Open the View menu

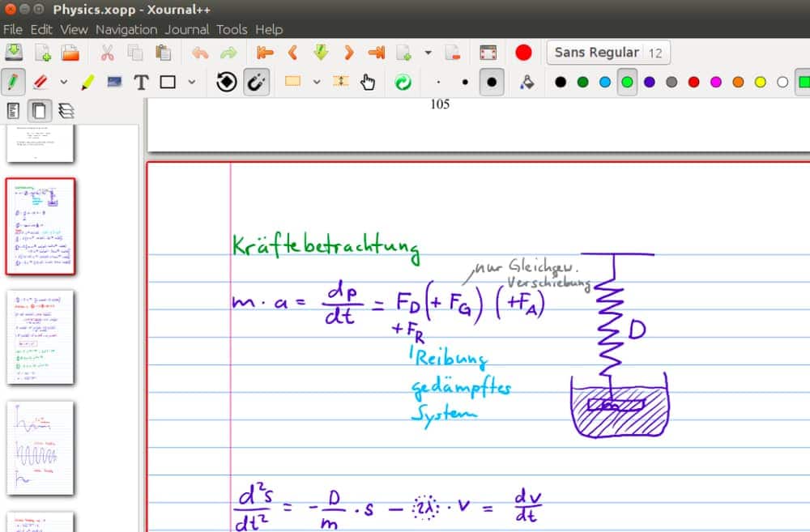pyautogui.click(x=74, y=29)
